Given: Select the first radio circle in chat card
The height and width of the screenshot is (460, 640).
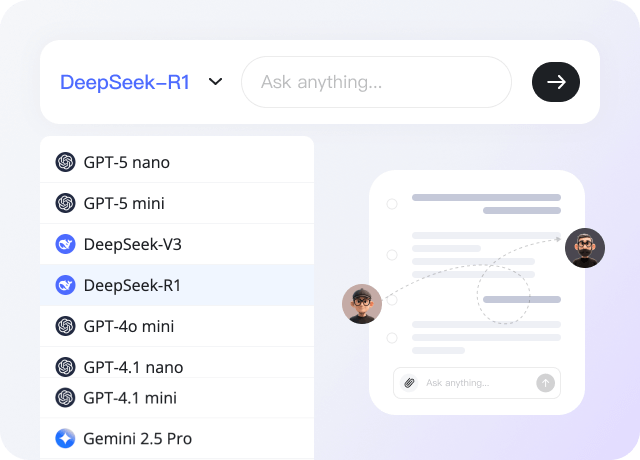Looking at the screenshot, I should pyautogui.click(x=392, y=204).
